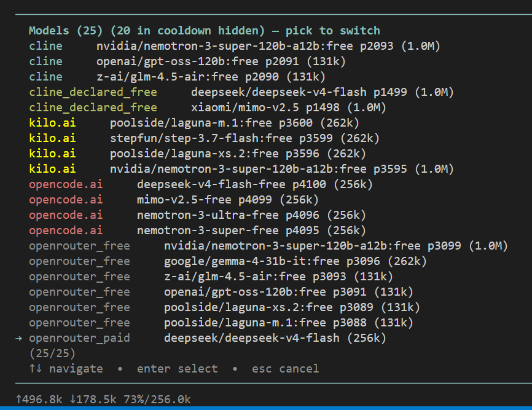Choose openrouter_free poolside/laguna-m.1:free p3088 entry

click(221, 323)
